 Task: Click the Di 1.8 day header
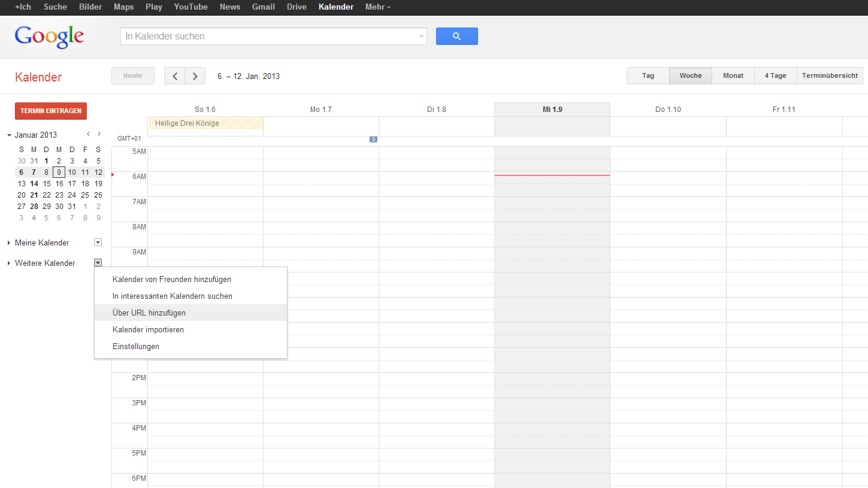coord(436,110)
